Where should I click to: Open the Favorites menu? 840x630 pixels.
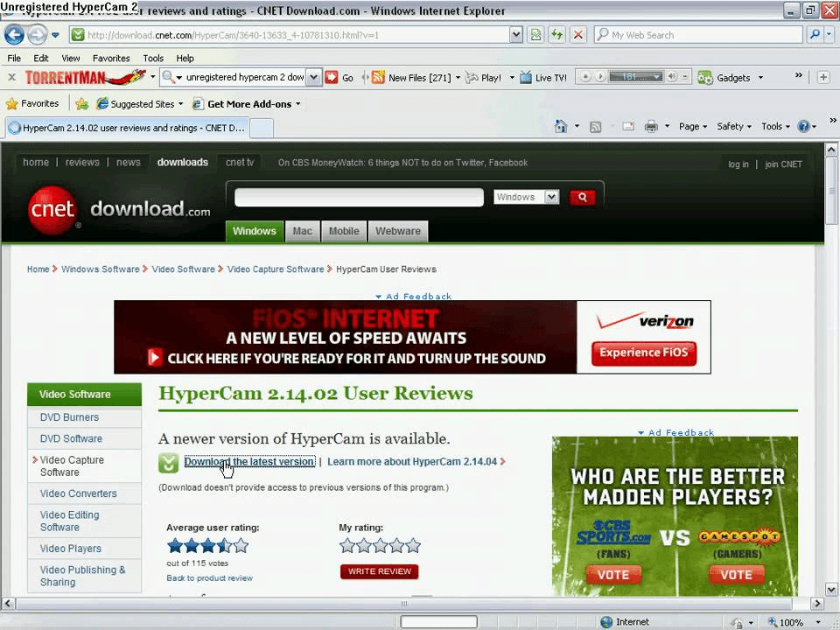pos(111,58)
